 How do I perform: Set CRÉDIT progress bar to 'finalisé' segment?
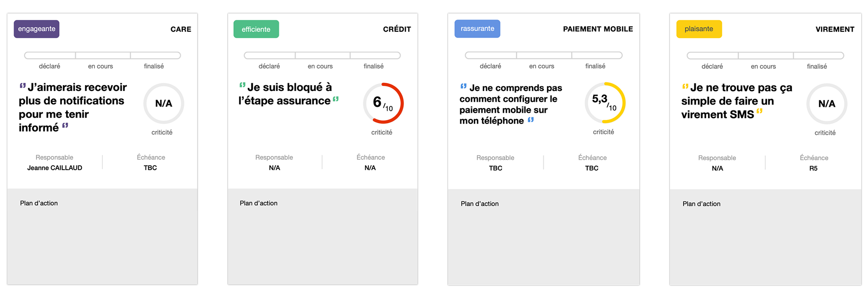click(x=375, y=55)
